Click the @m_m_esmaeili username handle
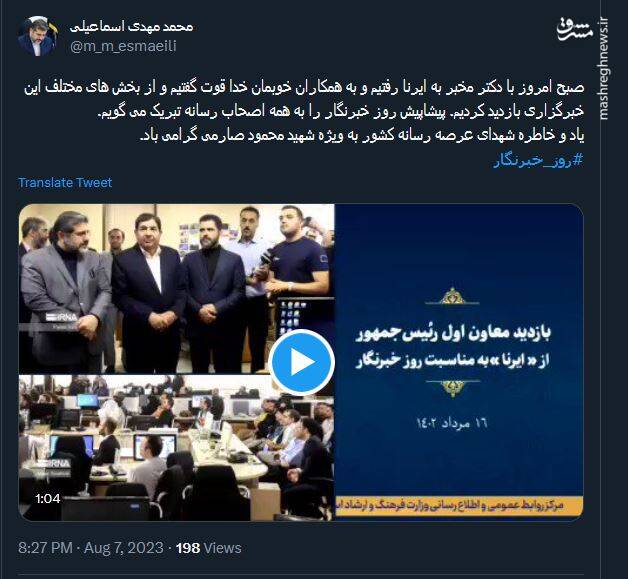 [x=123, y=46]
